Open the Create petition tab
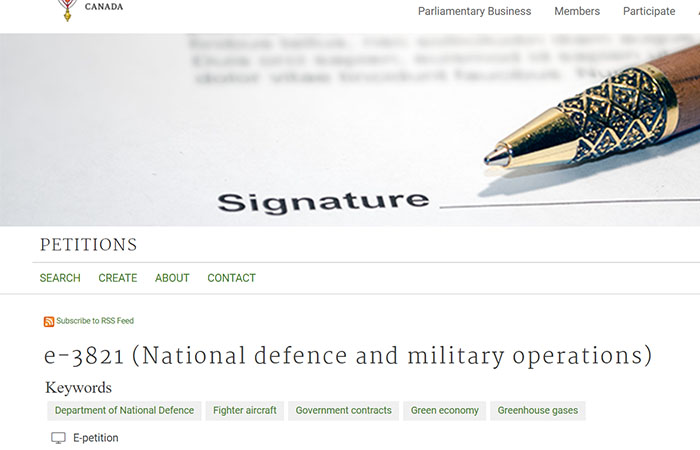700x450 pixels. coord(117,278)
